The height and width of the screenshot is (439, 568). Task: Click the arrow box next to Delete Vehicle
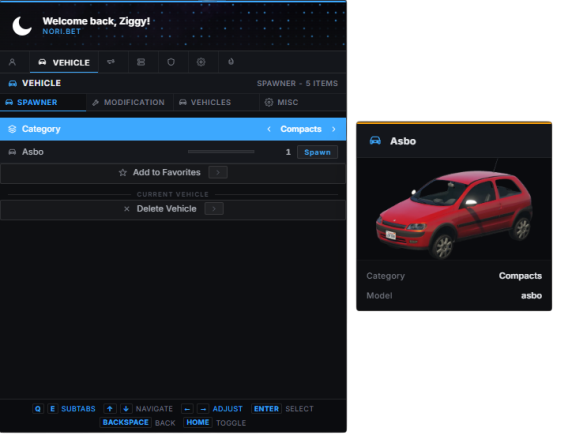coord(214,209)
